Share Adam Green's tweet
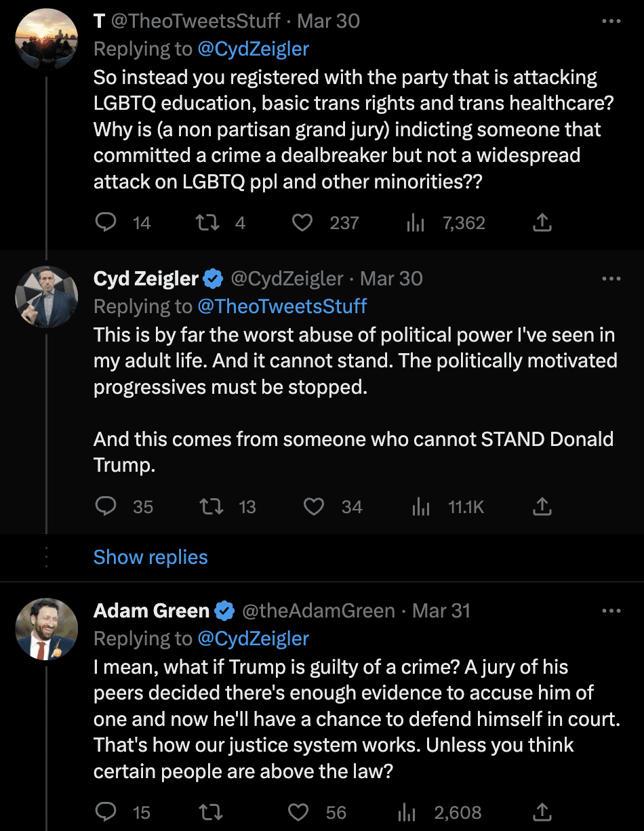The height and width of the screenshot is (831, 644). coord(542,812)
